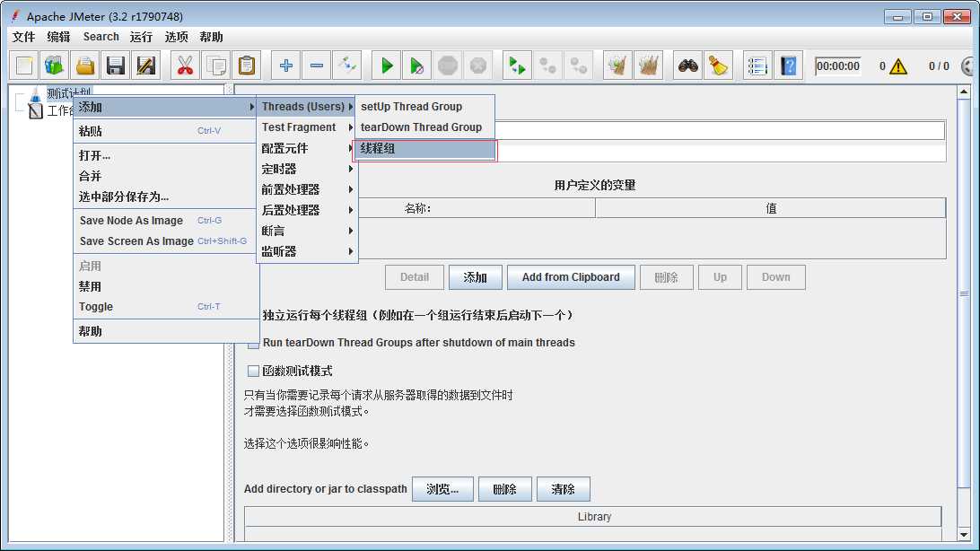Viewport: 980px width, 551px height.
Task: Select setUp Thread Group
Action: pos(425,107)
